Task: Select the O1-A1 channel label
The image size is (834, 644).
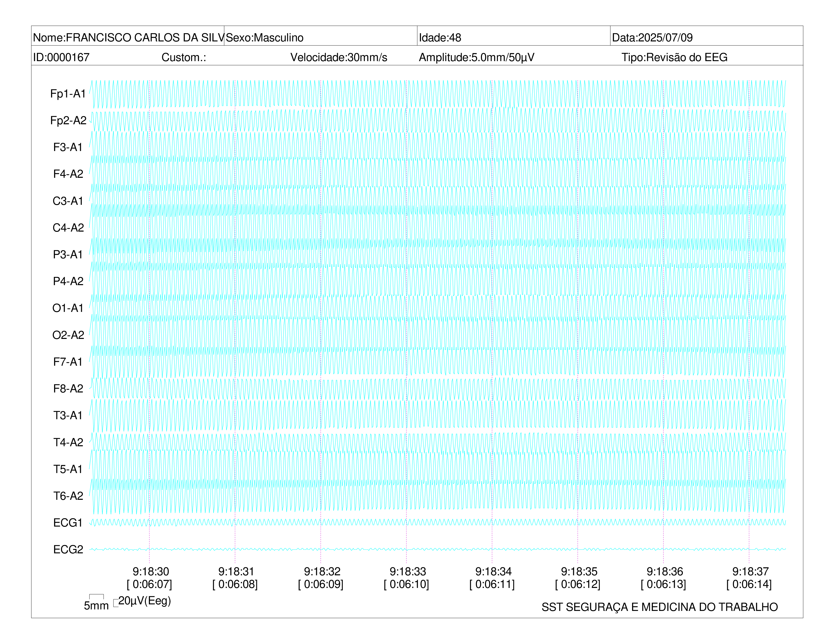Action: point(68,308)
